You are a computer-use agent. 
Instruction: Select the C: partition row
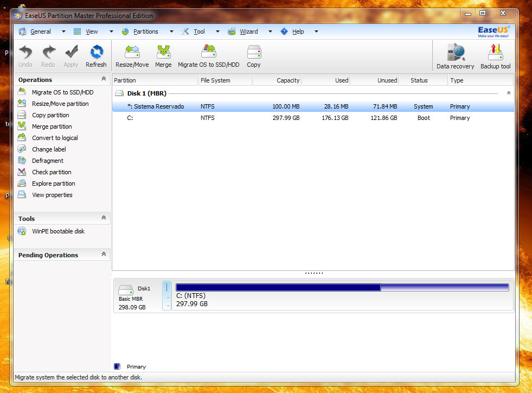313,118
